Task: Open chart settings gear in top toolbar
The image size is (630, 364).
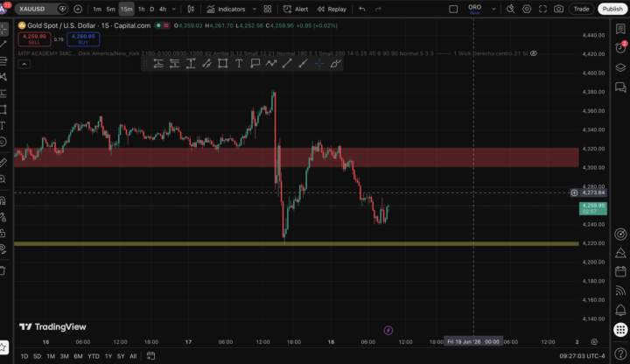Action: 527,9
